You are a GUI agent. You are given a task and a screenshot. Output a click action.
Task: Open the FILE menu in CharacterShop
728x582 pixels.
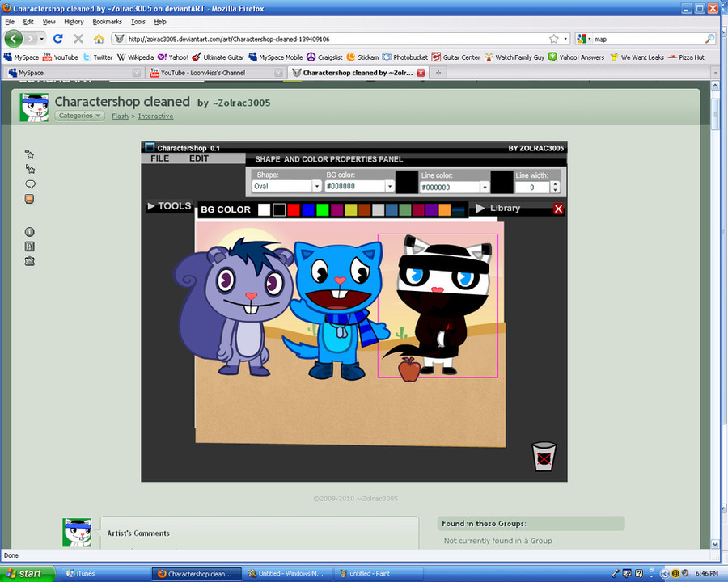[159, 158]
